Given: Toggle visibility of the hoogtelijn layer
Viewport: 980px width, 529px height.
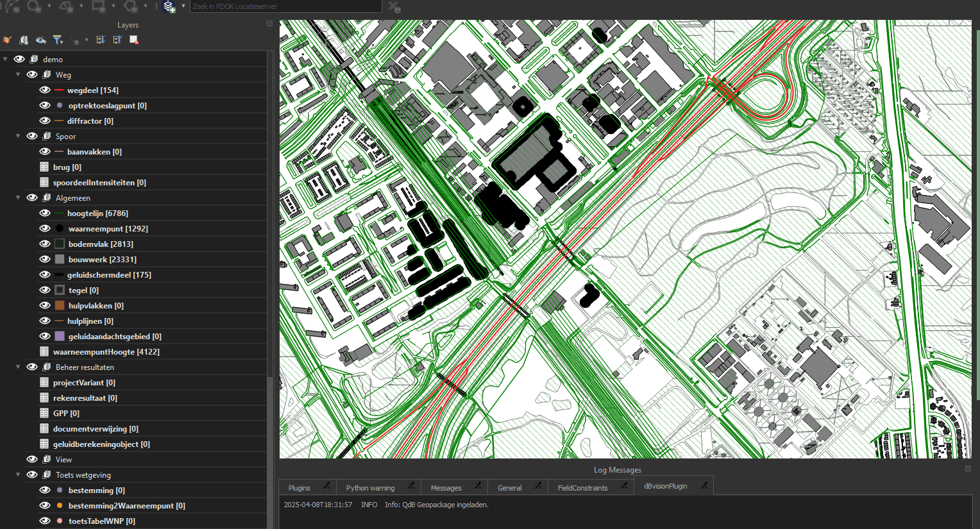Looking at the screenshot, I should [44, 213].
